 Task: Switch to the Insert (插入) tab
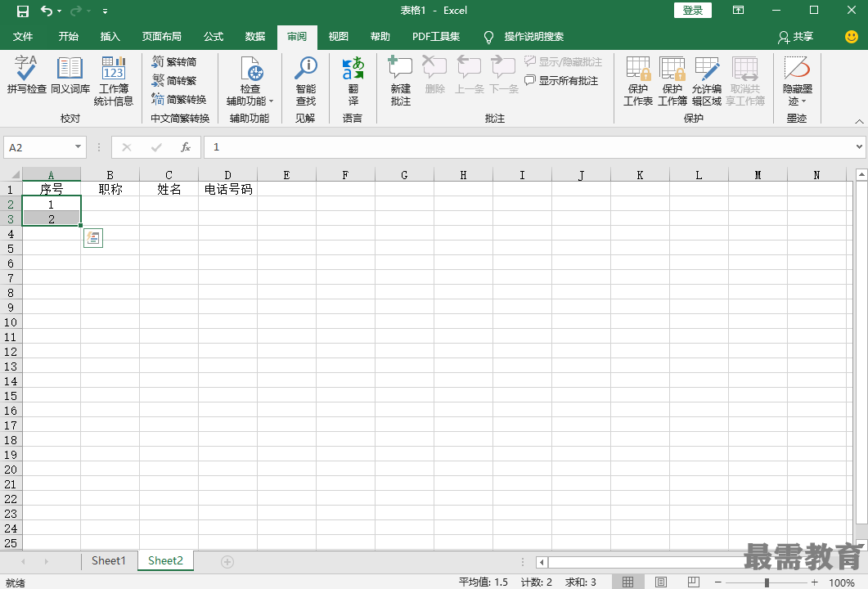coord(110,37)
